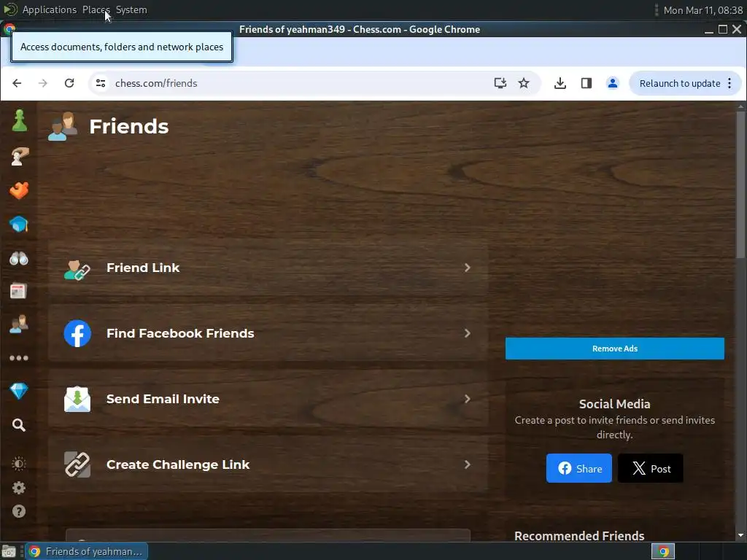Open Create Challenge Link row
747x560 pixels.
(268, 464)
